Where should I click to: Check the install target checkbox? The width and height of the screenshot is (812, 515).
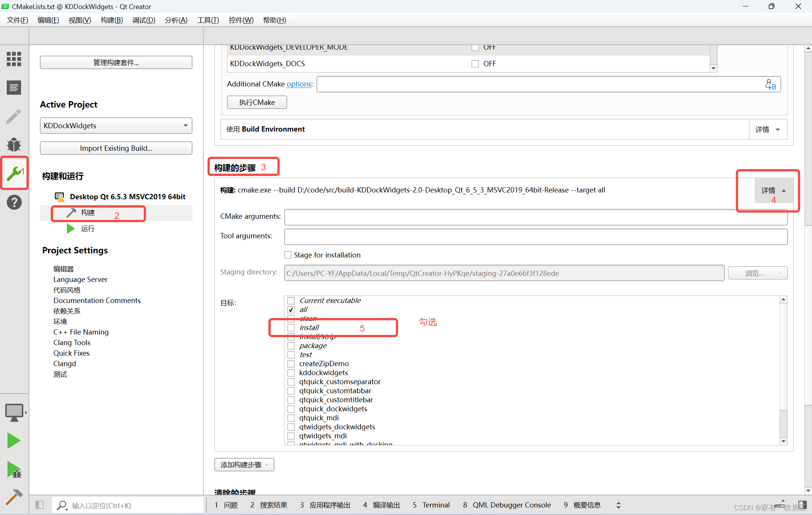click(291, 328)
